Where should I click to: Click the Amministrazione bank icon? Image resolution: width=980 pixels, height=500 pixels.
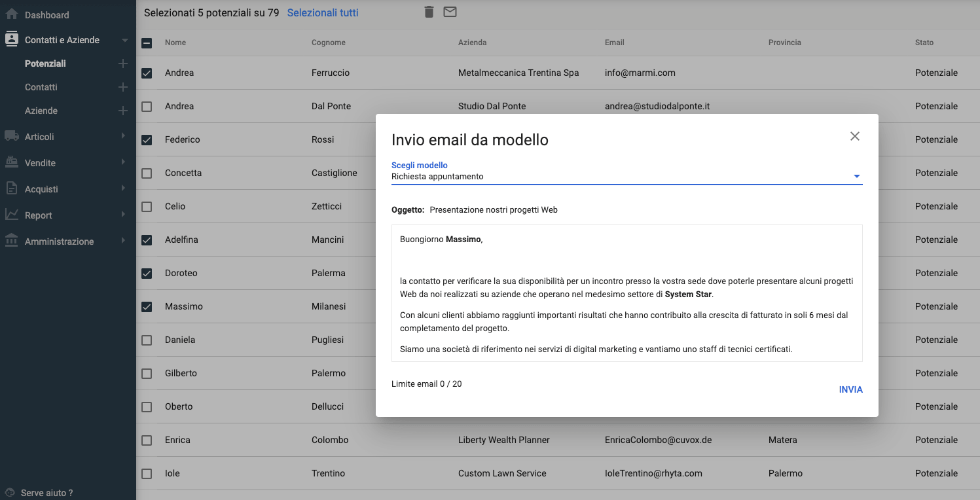click(x=11, y=241)
